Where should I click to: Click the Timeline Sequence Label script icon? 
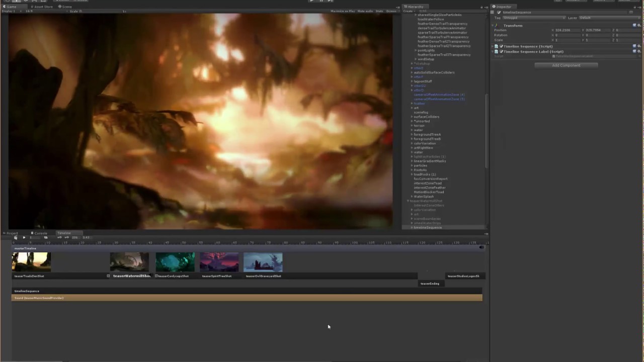point(497,52)
